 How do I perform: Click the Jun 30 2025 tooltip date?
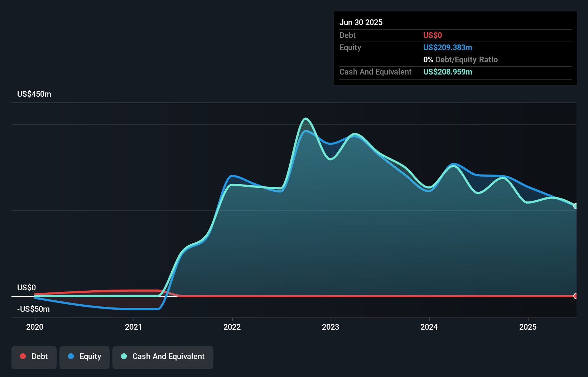pos(361,22)
